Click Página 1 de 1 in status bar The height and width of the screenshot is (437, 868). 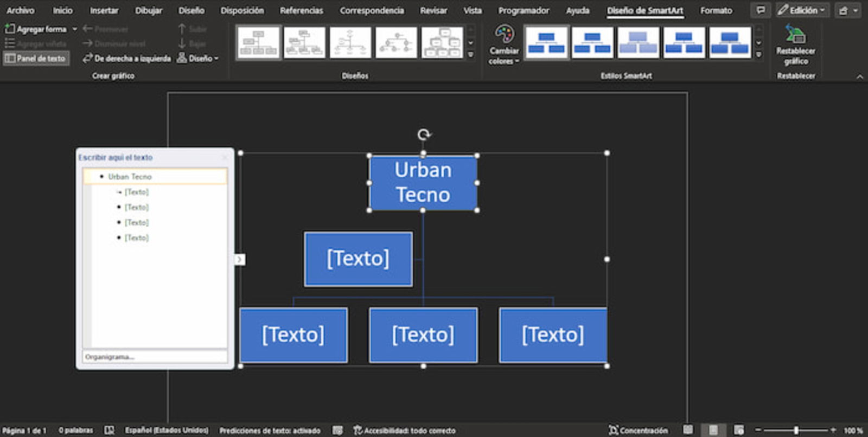click(24, 430)
